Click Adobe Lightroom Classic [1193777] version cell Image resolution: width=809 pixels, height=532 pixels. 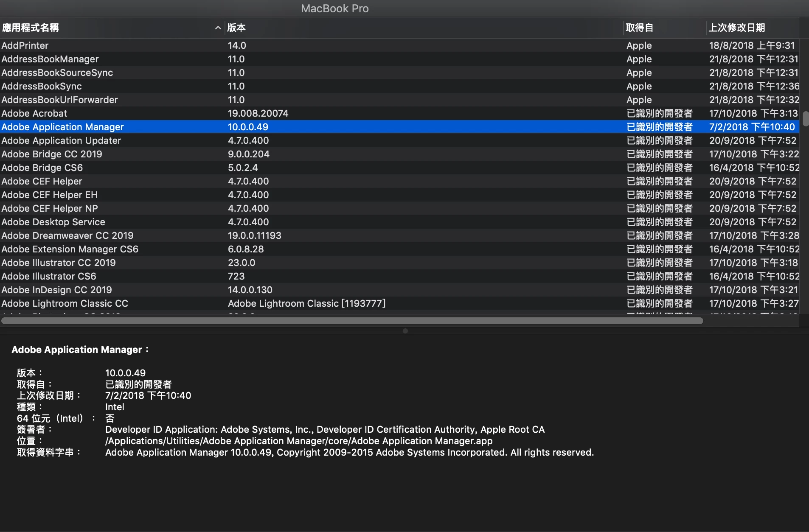coord(307,303)
